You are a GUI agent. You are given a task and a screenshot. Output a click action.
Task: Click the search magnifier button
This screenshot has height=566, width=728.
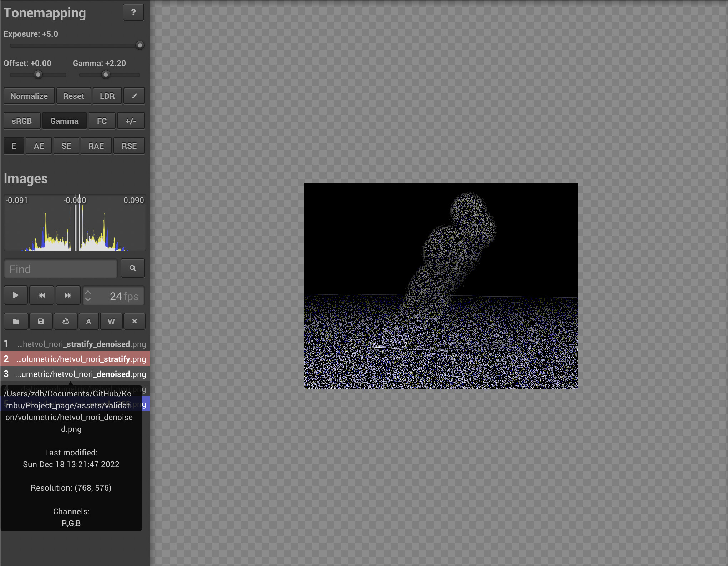click(x=133, y=268)
